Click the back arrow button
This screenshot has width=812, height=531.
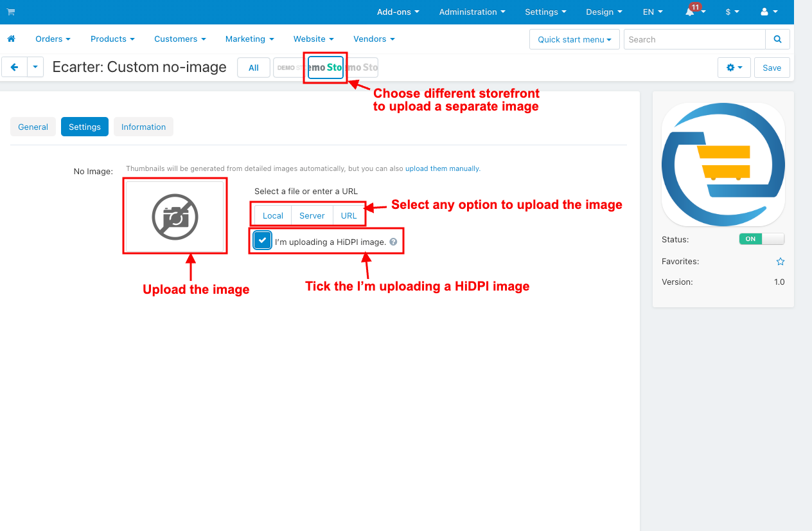click(x=14, y=67)
